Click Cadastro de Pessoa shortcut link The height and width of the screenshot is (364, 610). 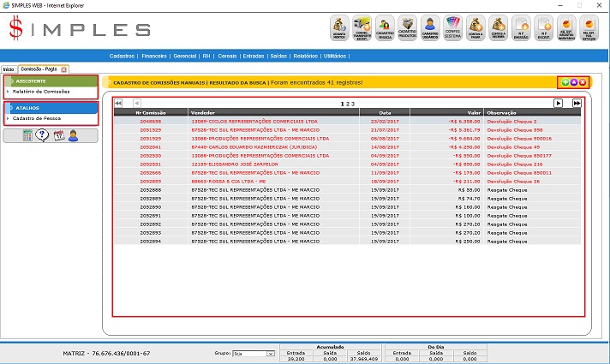click(x=36, y=118)
